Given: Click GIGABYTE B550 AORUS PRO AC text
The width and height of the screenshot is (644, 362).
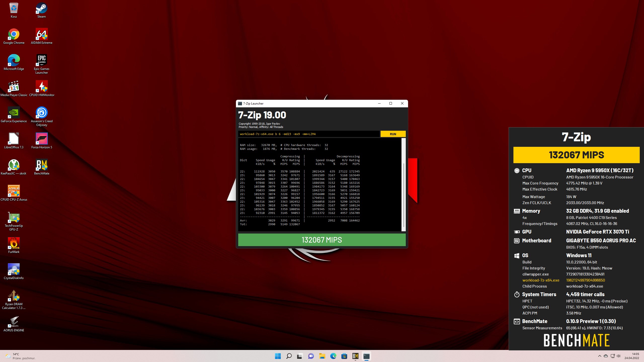Looking at the screenshot, I should [x=601, y=240].
